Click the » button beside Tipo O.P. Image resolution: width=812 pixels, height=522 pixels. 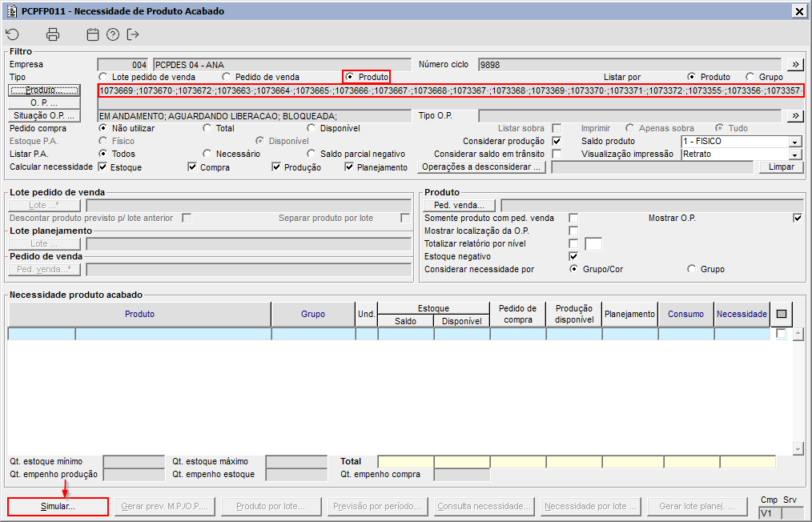point(795,116)
